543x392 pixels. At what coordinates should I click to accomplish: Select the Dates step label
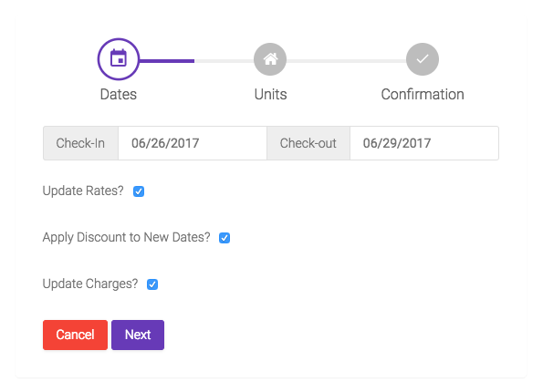[x=119, y=95]
